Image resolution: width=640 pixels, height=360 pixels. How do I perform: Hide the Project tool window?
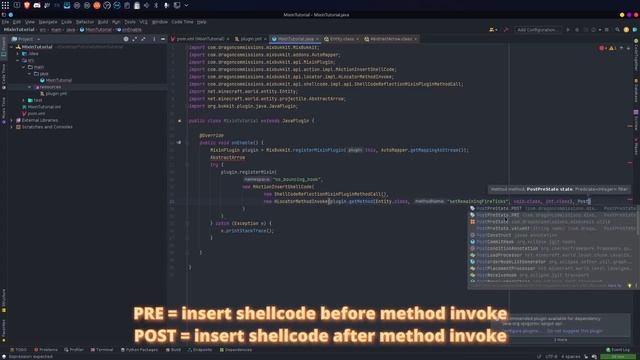click(x=163, y=39)
